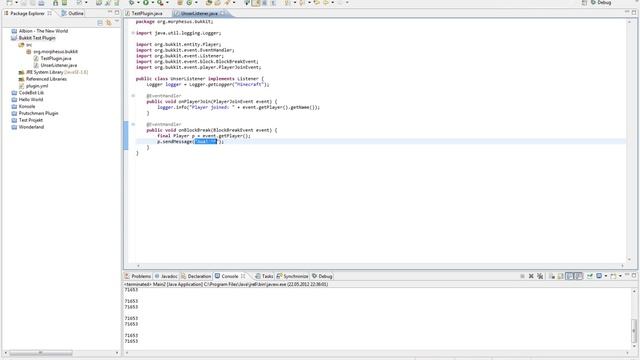Collapse the import block fold marker

133,33
